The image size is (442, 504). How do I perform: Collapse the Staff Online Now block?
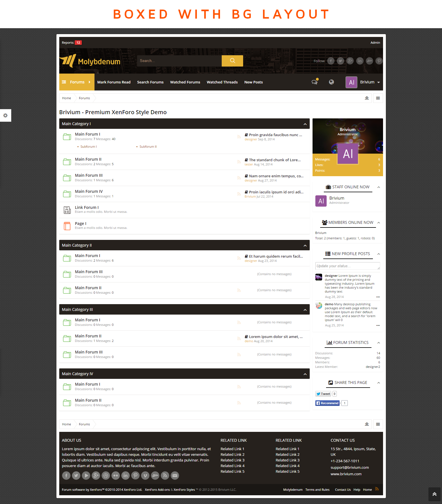coord(379,187)
